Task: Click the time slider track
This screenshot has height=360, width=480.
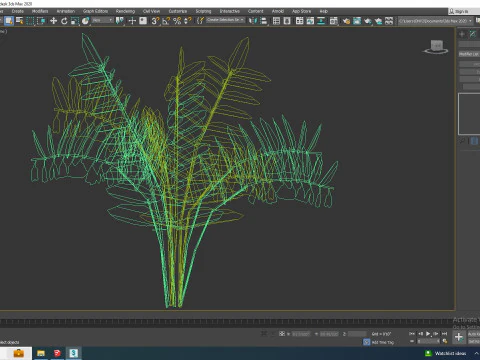Action: pos(227,322)
